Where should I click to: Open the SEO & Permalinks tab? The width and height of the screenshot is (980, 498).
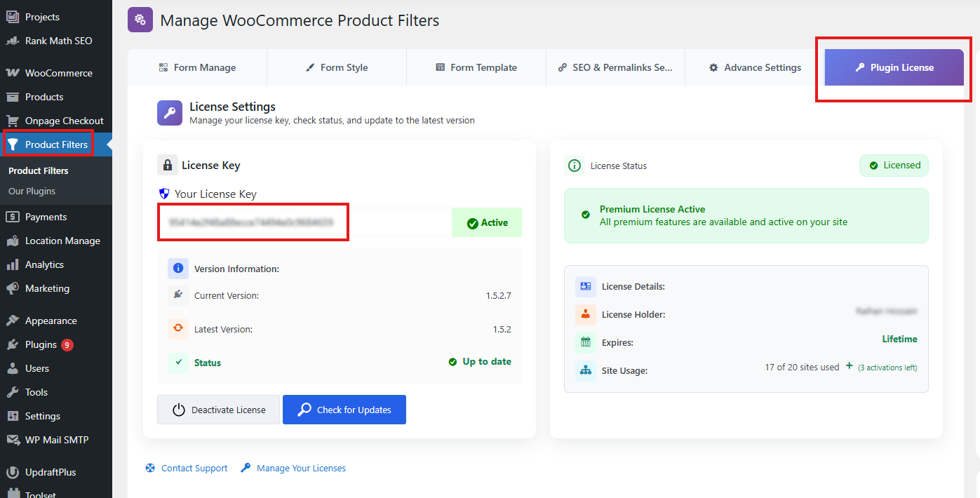[615, 67]
